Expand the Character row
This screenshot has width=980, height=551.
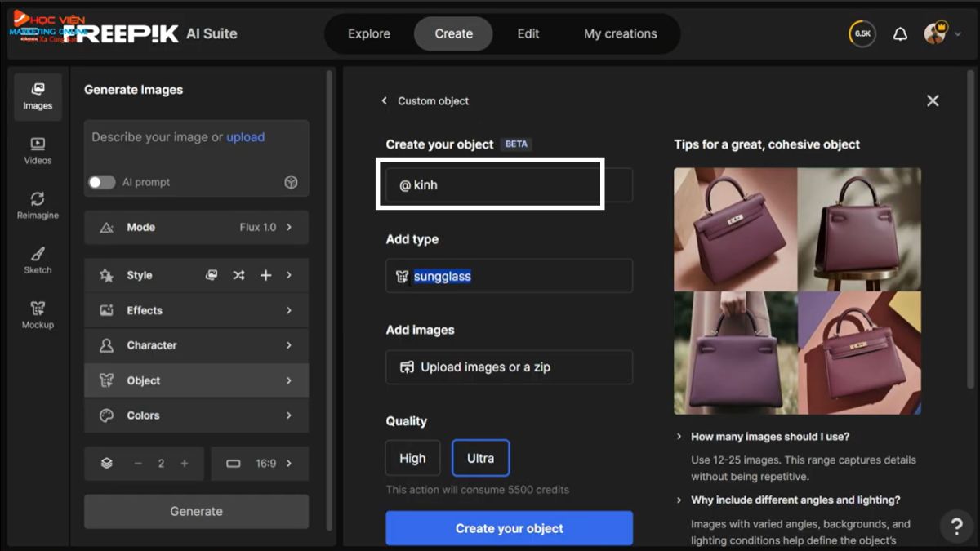196,345
